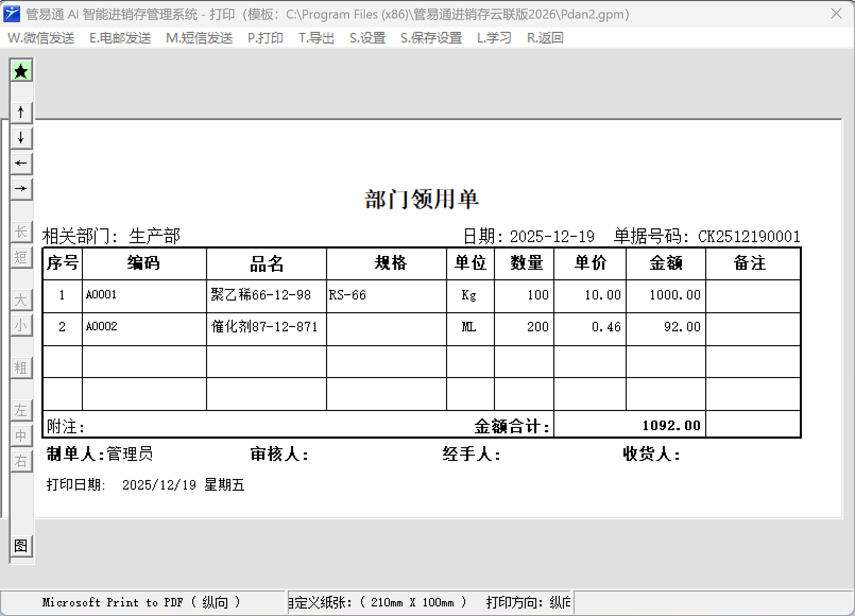The image size is (855, 616).
Task: Select the 左 left-align button
Action: pos(21,410)
